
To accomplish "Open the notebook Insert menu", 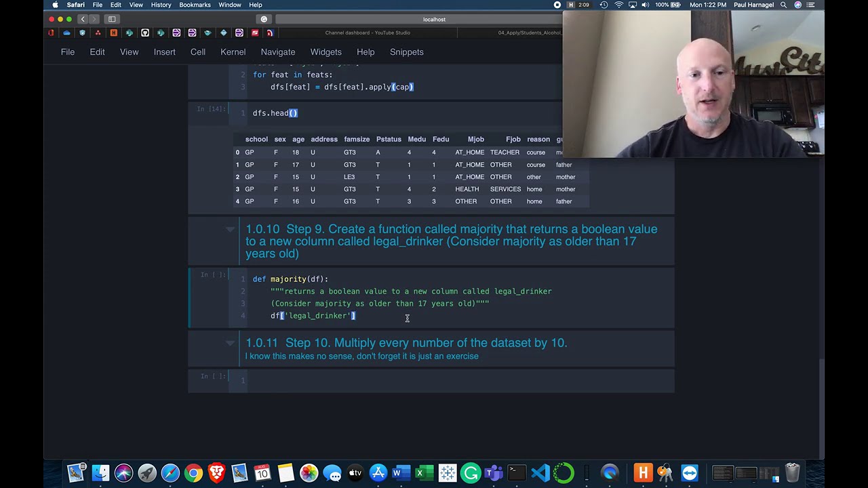I will (x=164, y=52).
